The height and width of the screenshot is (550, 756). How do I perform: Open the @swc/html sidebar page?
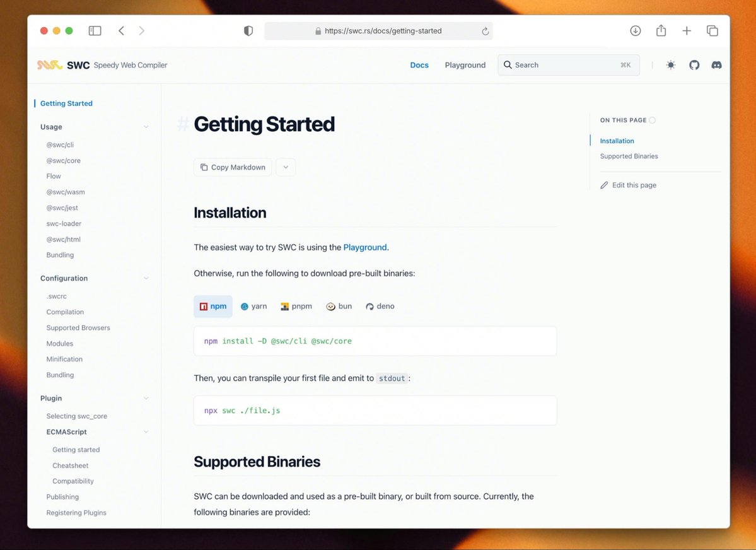click(63, 239)
